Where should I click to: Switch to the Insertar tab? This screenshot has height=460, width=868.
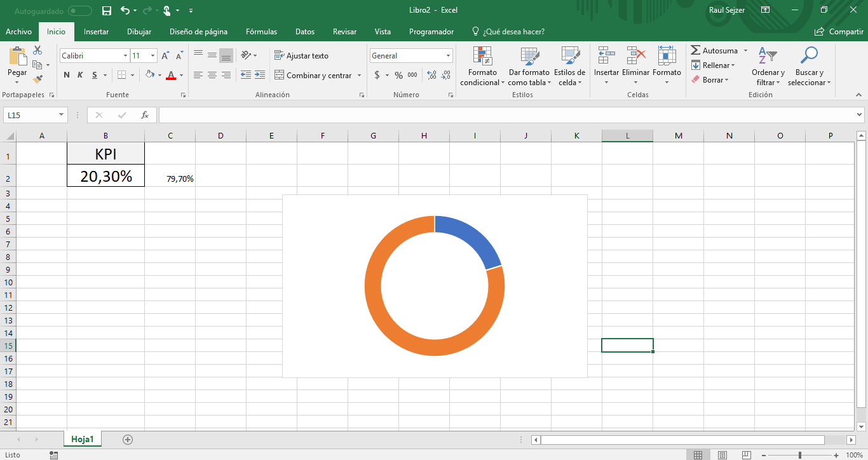96,32
